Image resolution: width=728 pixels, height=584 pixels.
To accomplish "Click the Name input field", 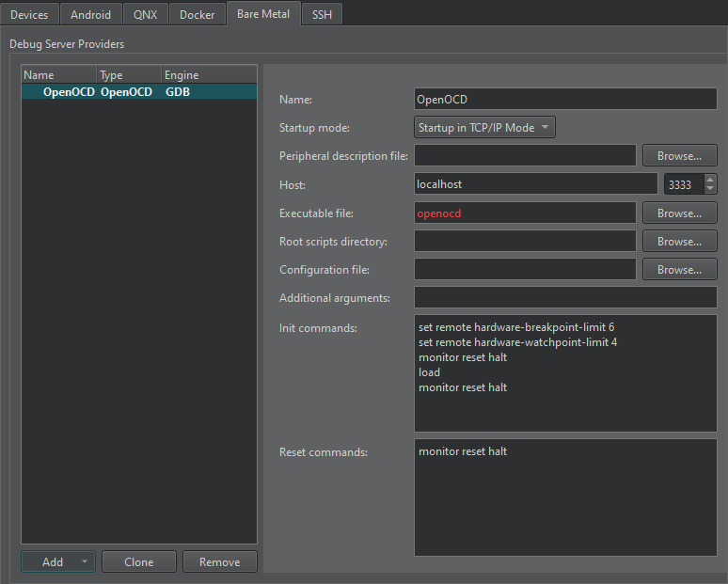I will 564,99.
